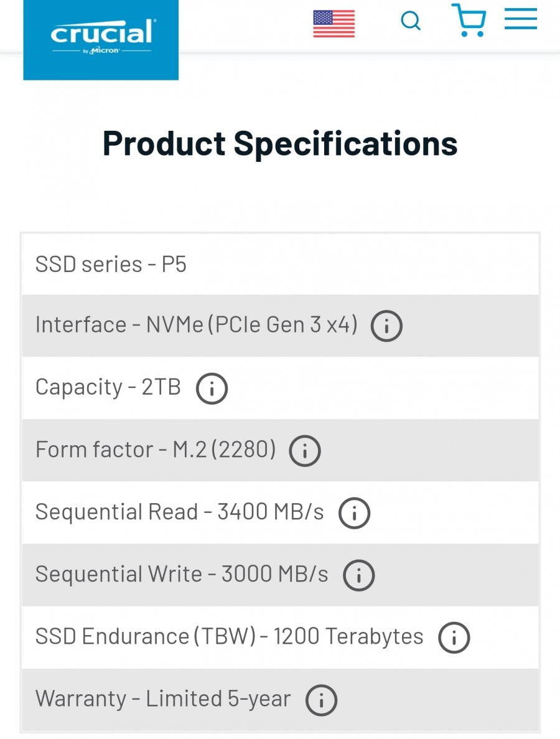Show info for Capacity 2TB
Viewport: 560px width, 739px height.
click(x=212, y=388)
